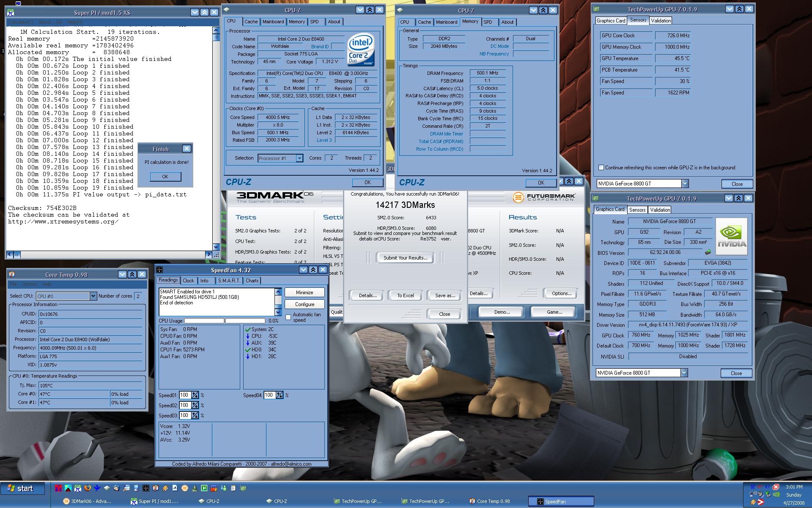Image resolution: width=812 pixels, height=508 pixels.
Task: Switch to the Mainboard tab in the right CPU-Z window
Action: tap(447, 22)
